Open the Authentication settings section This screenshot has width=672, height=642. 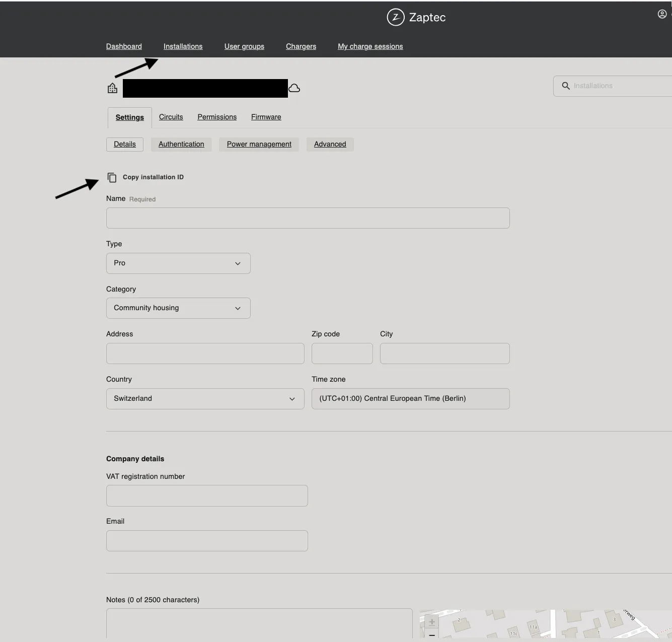181,144
